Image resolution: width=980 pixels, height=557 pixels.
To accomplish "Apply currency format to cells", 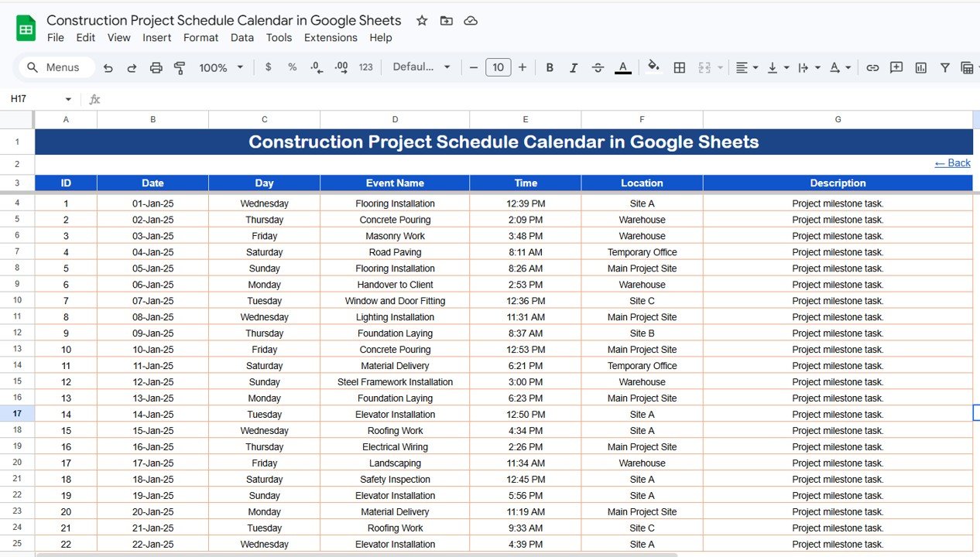I will click(x=268, y=67).
